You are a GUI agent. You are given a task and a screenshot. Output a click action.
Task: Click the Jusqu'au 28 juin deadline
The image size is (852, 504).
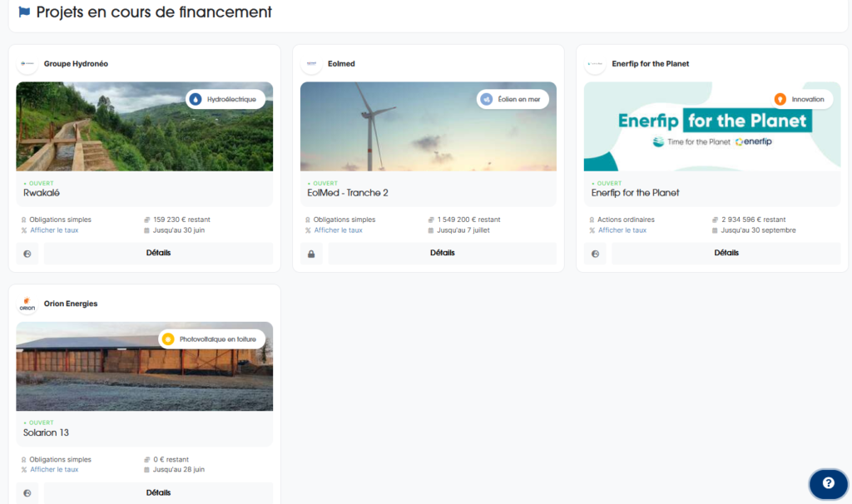[x=179, y=470]
